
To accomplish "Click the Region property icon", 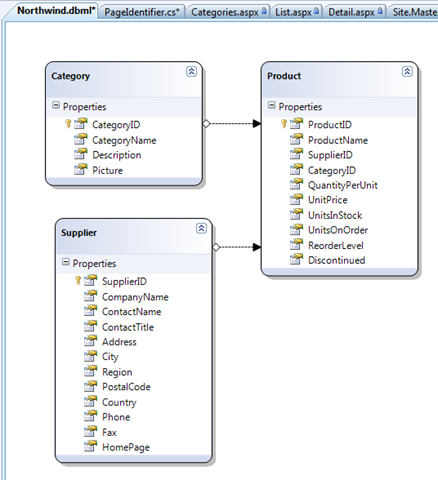I will [x=90, y=371].
